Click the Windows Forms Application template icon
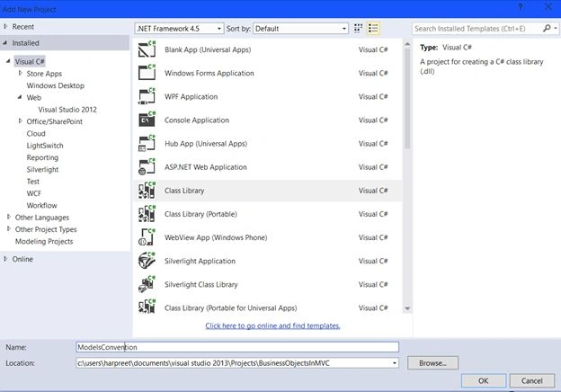This screenshot has width=561, height=392. pos(147,73)
